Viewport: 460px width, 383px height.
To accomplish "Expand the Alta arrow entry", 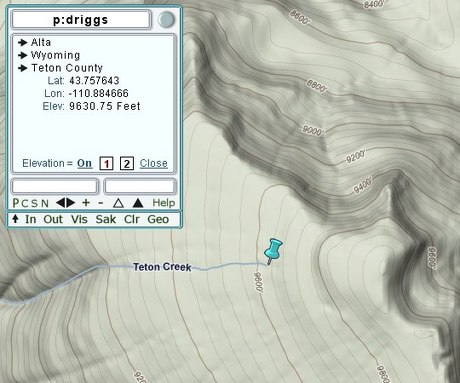I will coord(34,42).
